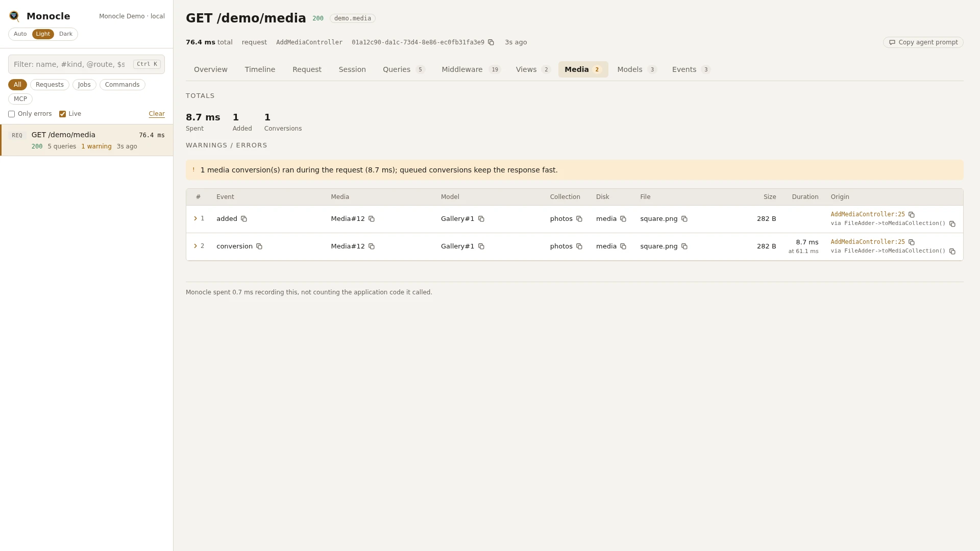Switch to the Timeline tab
Viewport: 980px width, 551px height.
coord(260,69)
